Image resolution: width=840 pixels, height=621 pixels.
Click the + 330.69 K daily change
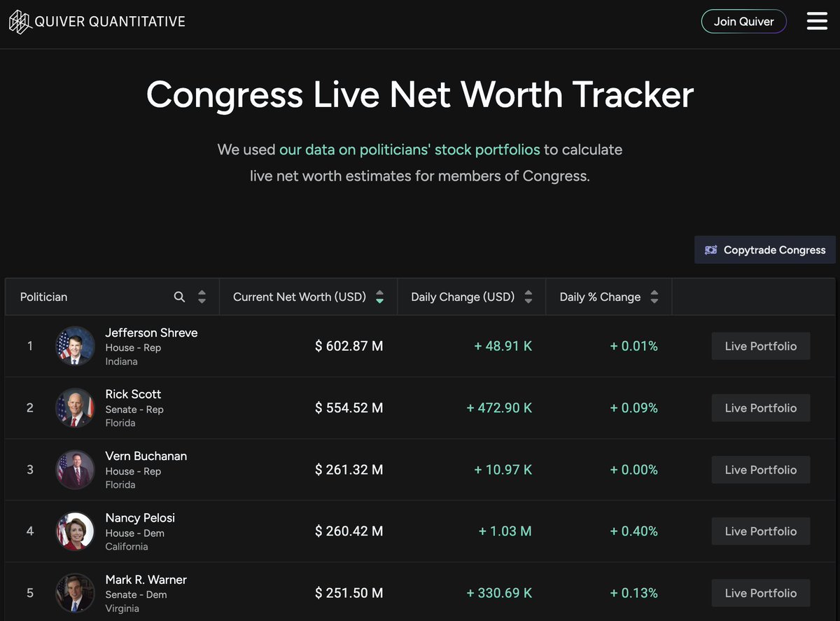(x=499, y=593)
